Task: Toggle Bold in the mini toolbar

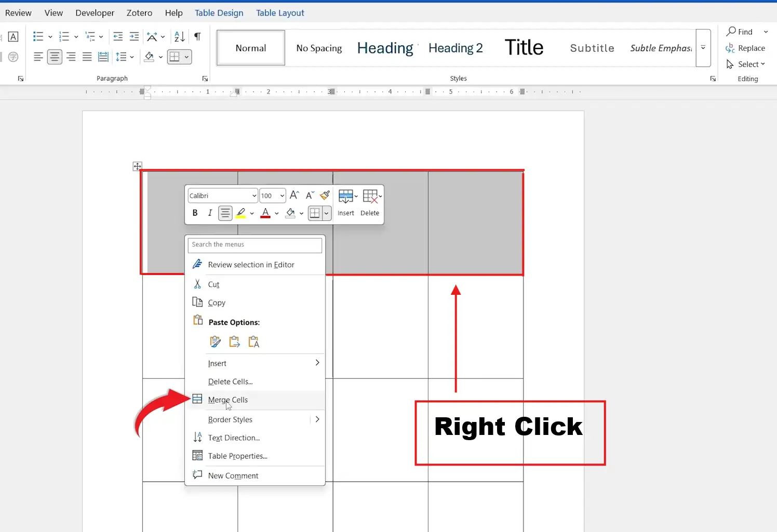Action: click(195, 213)
